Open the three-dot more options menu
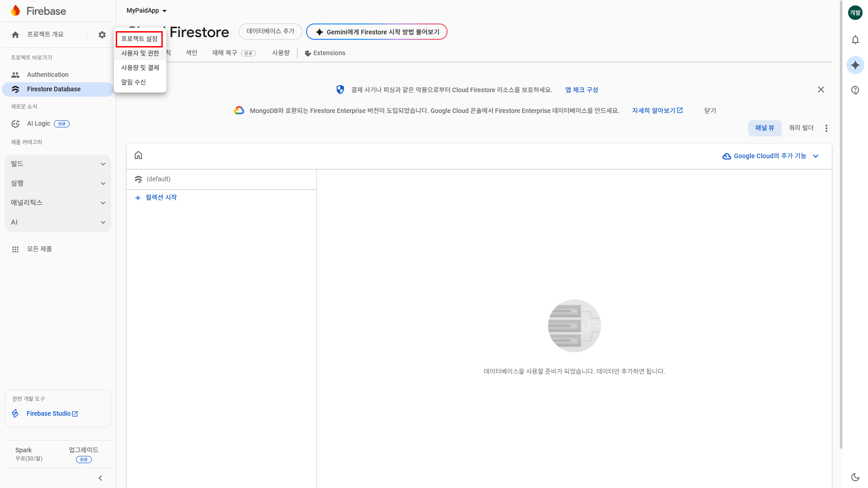Image resolution: width=868 pixels, height=488 pixels. click(826, 128)
